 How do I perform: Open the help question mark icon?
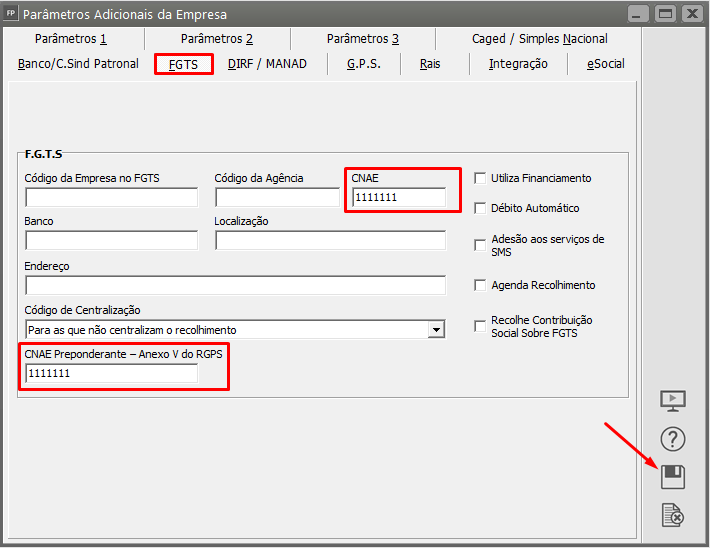click(673, 439)
